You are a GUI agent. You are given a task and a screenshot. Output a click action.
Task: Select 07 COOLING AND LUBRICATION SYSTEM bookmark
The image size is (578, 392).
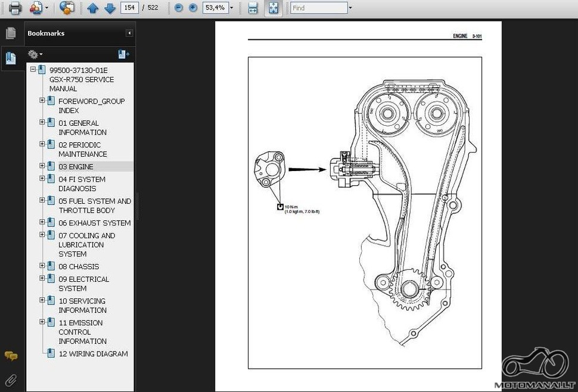87,245
